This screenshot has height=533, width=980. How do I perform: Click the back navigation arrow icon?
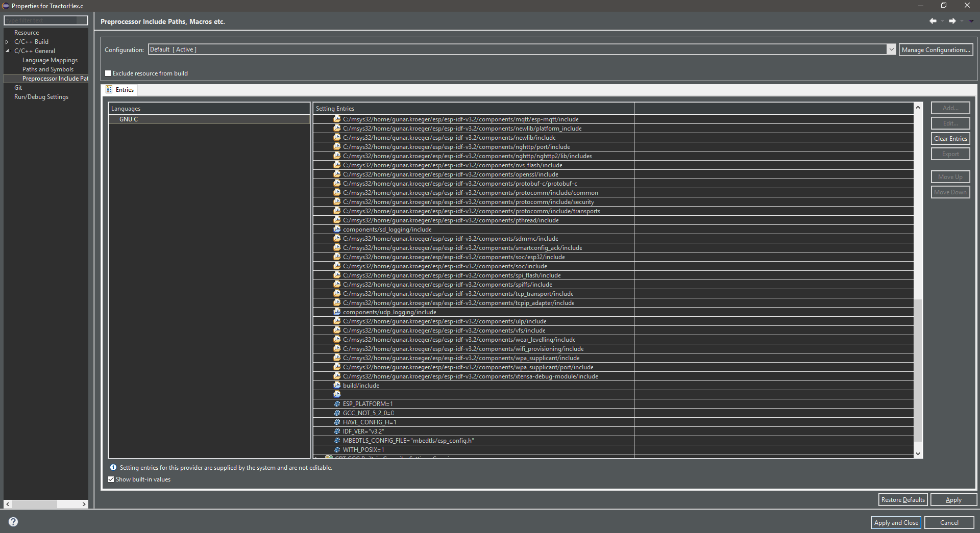tap(933, 21)
